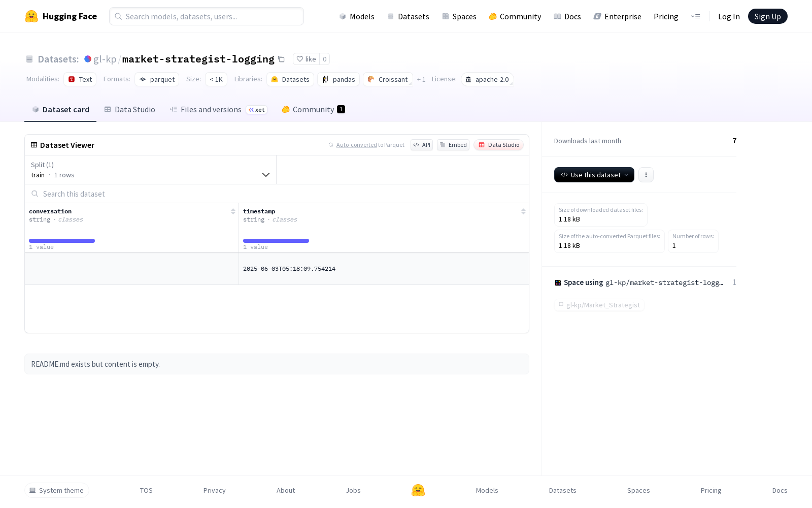Open the Community tab
Viewport: 812px width, 508px height.
point(314,110)
